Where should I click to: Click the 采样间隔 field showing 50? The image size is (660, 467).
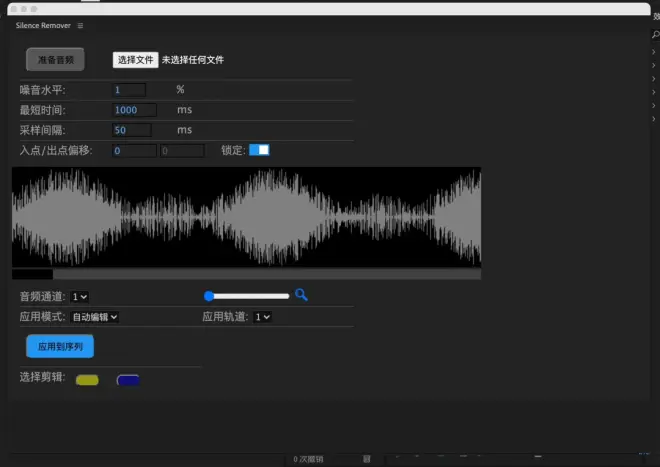click(132, 130)
